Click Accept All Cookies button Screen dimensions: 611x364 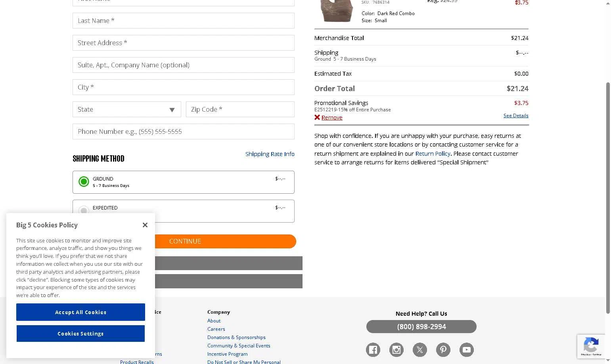point(80,312)
